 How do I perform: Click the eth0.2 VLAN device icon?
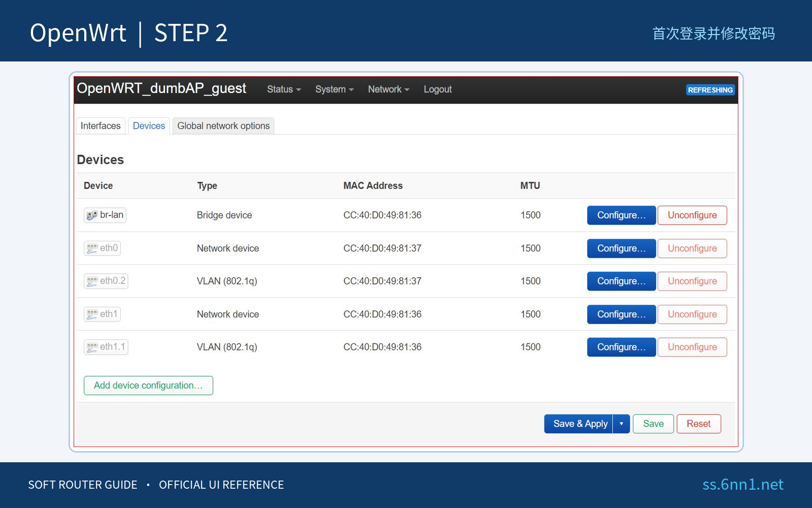click(x=92, y=281)
